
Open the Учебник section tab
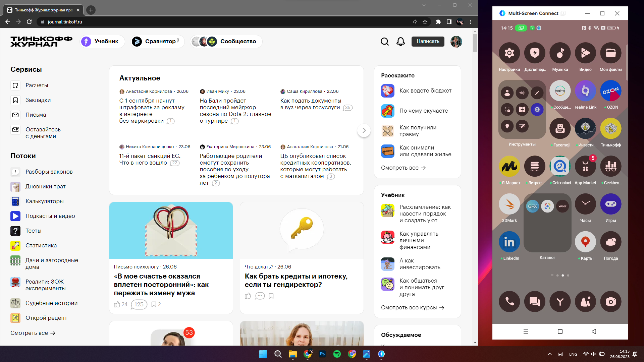coord(102,42)
